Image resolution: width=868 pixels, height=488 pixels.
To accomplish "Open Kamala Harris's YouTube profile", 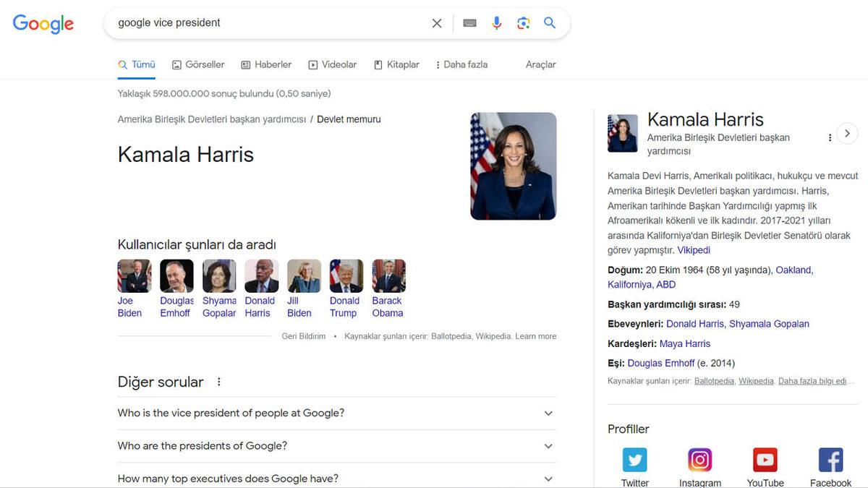I will 765,459.
